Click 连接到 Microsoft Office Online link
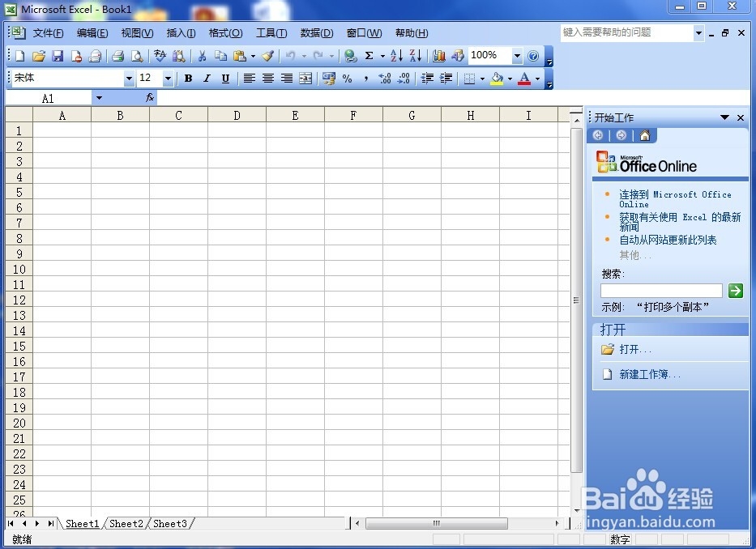The image size is (756, 549). (x=675, y=198)
